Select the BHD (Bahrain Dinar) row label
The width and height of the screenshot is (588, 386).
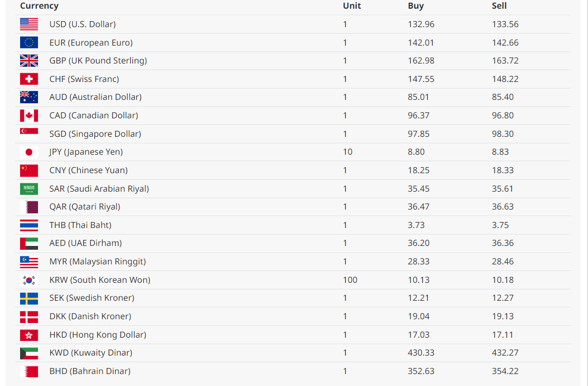point(90,371)
